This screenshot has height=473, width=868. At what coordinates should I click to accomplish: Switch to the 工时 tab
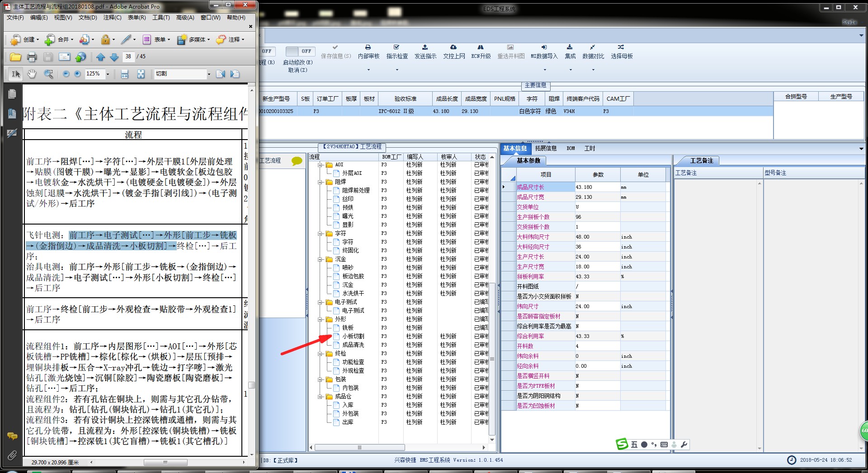[x=590, y=148]
